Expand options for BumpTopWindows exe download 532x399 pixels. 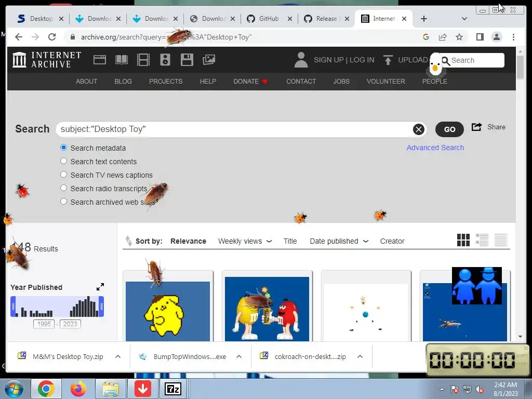click(239, 356)
